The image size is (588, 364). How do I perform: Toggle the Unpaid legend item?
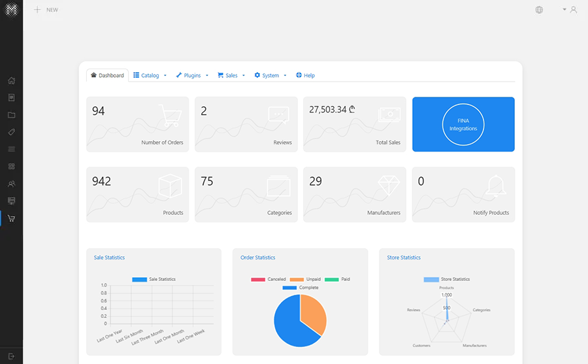tap(305, 279)
